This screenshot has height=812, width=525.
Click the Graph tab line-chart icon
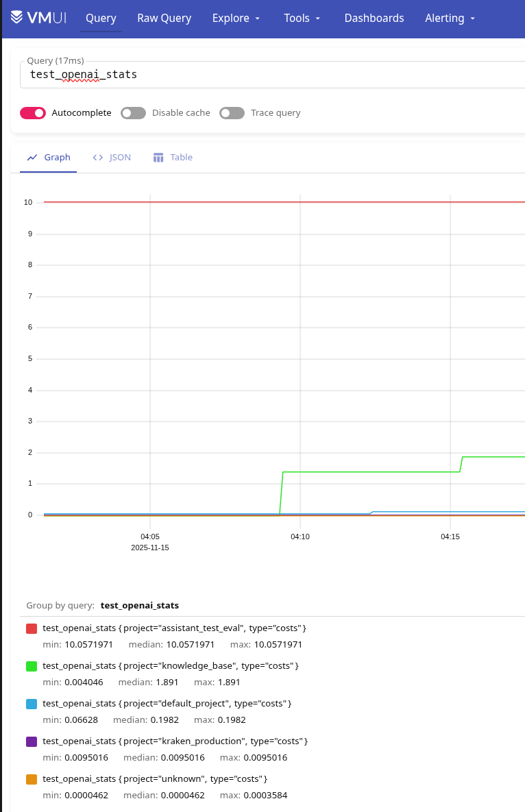[32, 158]
